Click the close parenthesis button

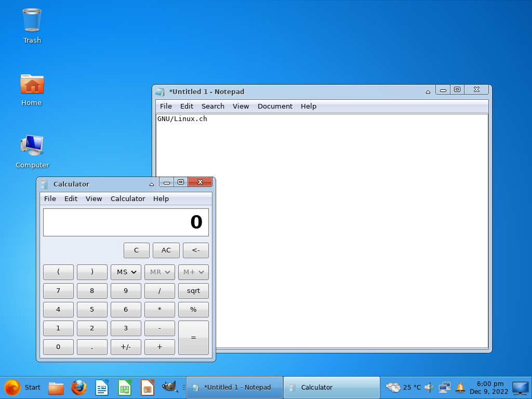click(92, 272)
